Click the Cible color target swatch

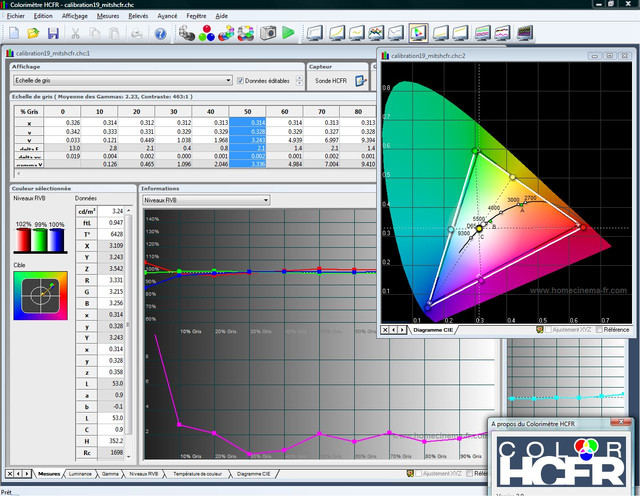(38, 294)
